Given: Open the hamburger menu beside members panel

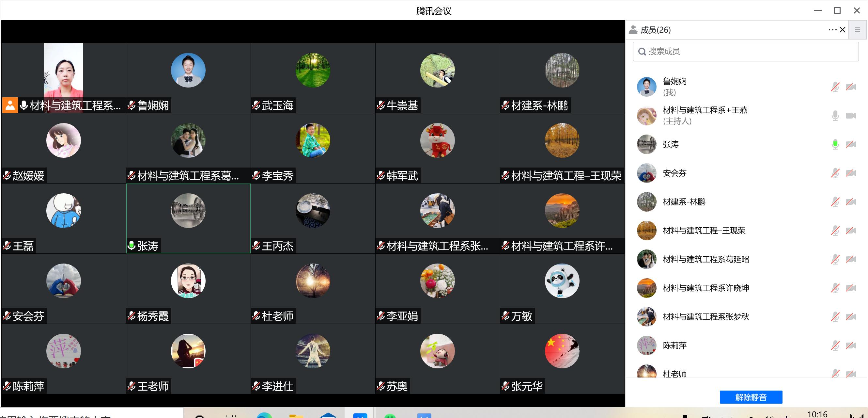Looking at the screenshot, I should (858, 30).
